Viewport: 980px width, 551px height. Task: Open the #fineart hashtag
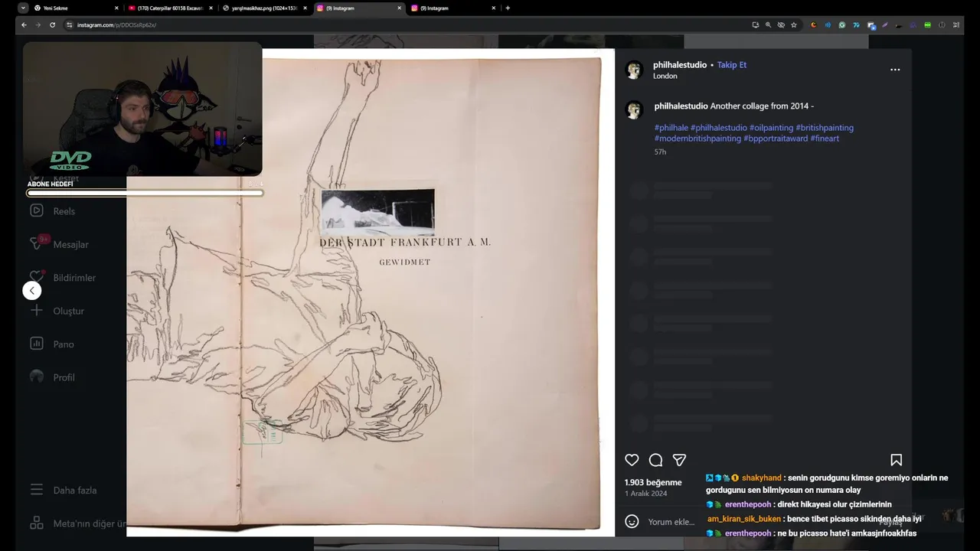click(x=825, y=139)
